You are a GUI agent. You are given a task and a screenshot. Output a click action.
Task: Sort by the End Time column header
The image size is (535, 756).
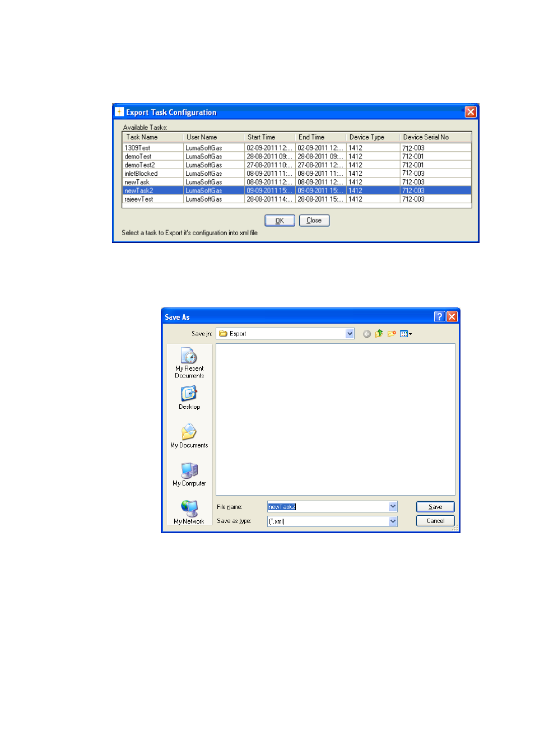point(320,137)
